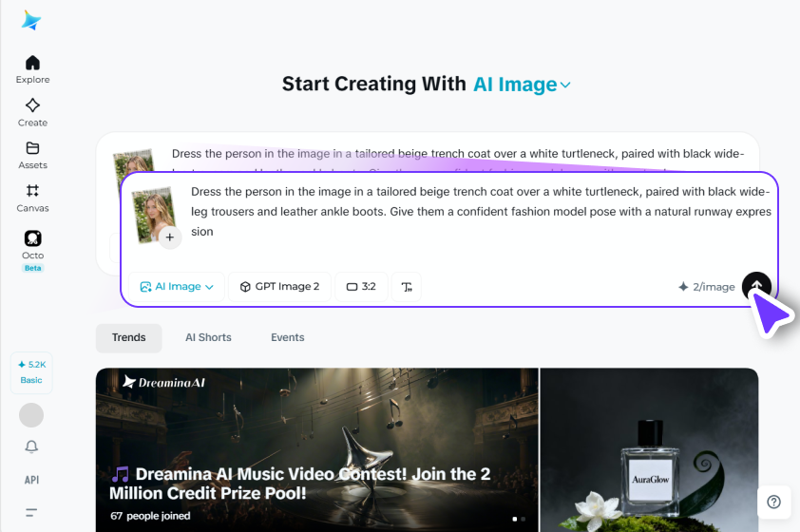The width and height of the screenshot is (800, 532).
Task: Open the Explore section
Action: (x=32, y=69)
